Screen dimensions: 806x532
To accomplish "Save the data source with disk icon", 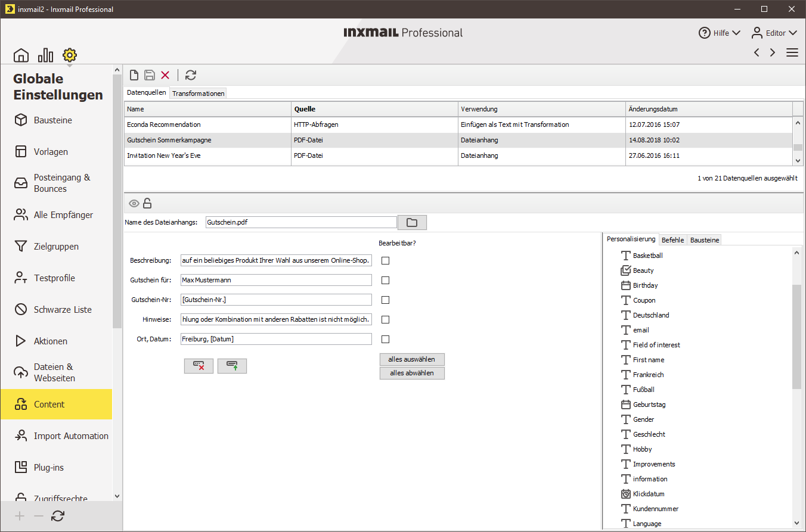I will (150, 75).
